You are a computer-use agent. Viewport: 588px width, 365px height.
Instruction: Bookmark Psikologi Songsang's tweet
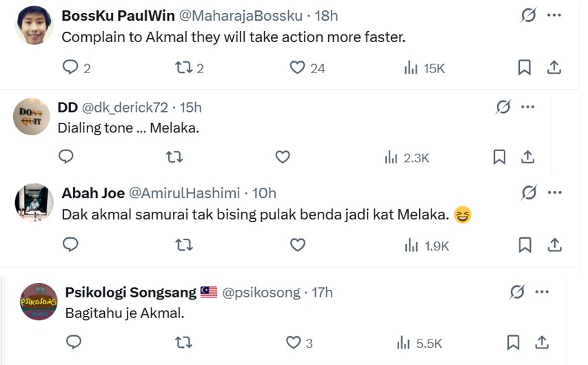513,343
